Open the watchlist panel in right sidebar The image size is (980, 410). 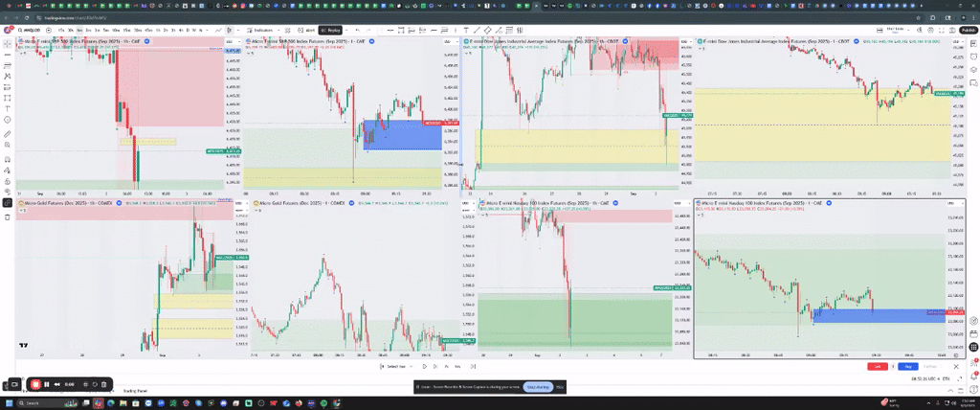tap(973, 43)
